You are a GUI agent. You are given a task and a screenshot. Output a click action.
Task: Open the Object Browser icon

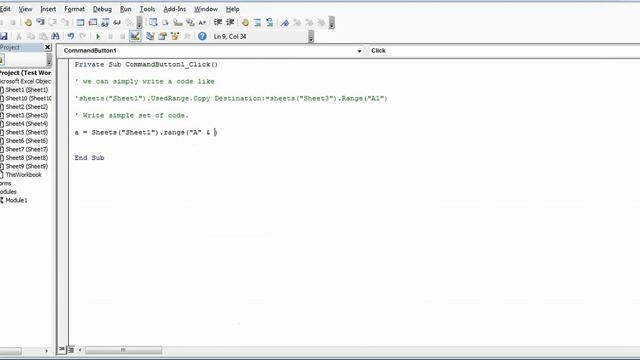tap(175, 36)
